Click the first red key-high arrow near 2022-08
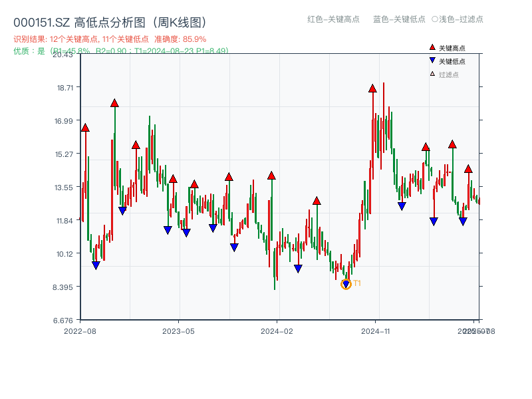Screen dimensions: 532x399 point(85,127)
